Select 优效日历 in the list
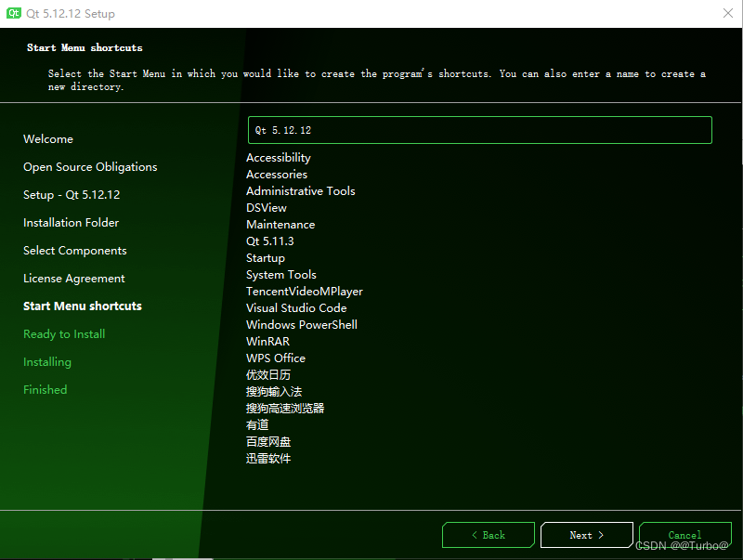The height and width of the screenshot is (560, 743). tap(268, 375)
